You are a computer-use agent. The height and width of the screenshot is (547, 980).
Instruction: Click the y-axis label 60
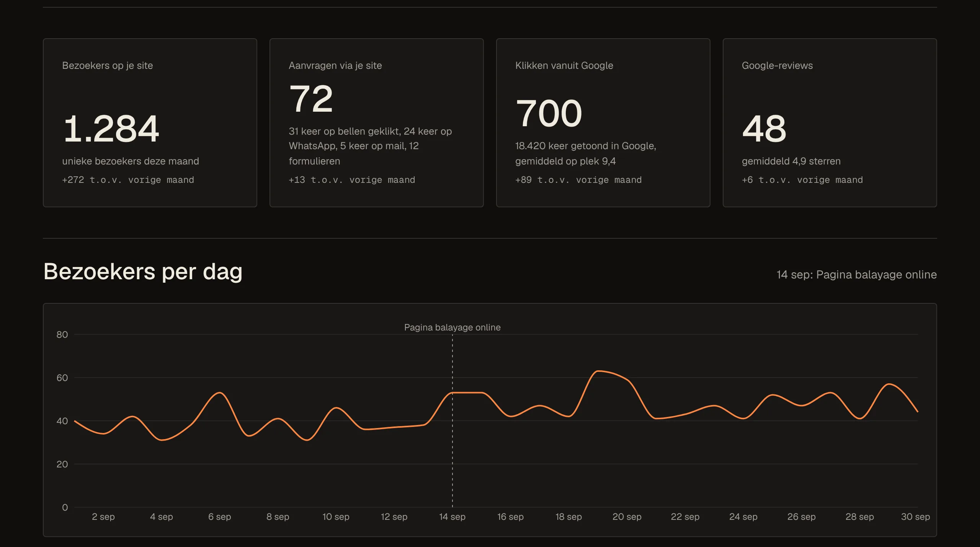pyautogui.click(x=62, y=378)
